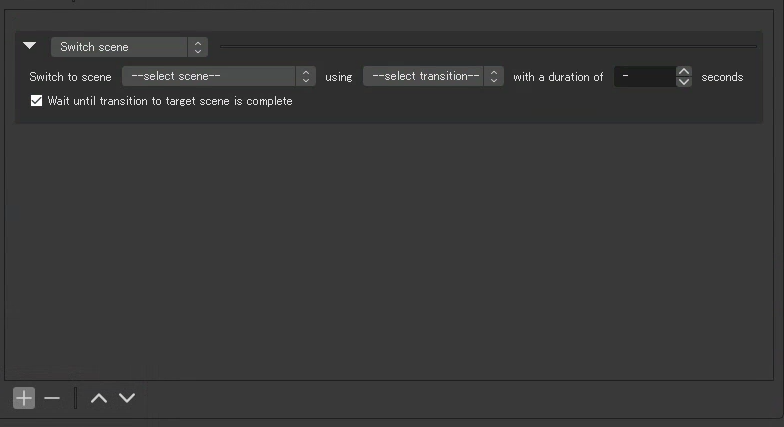The width and height of the screenshot is (784, 427).
Task: Click the empty area below the action
Action: point(390,250)
